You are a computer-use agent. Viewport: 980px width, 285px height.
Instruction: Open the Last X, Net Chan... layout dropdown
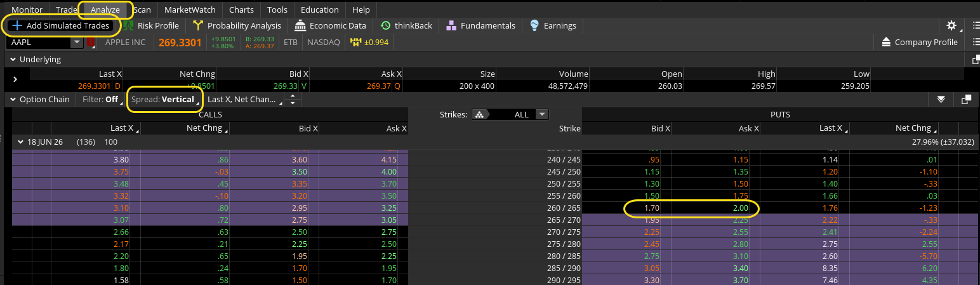[x=244, y=100]
